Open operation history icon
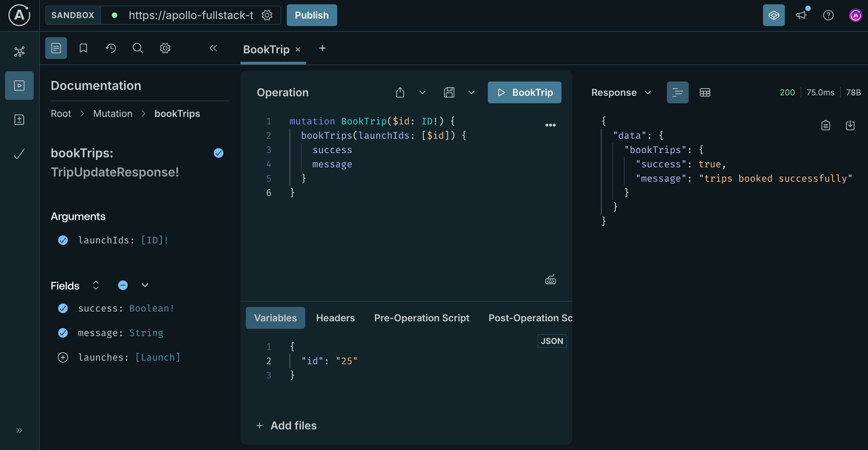The height and width of the screenshot is (450, 868). tap(111, 48)
